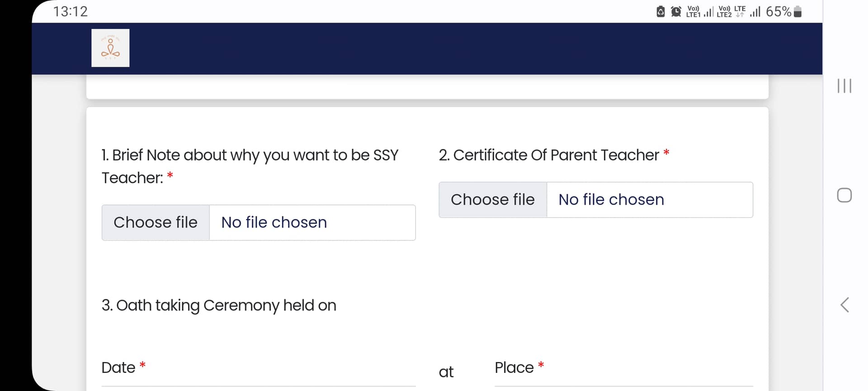
Task: Tap the yoga logo in header
Action: coord(110,48)
